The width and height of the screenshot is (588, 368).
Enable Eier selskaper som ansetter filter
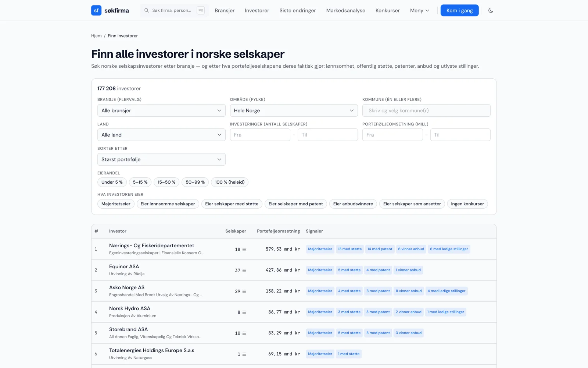point(412,204)
